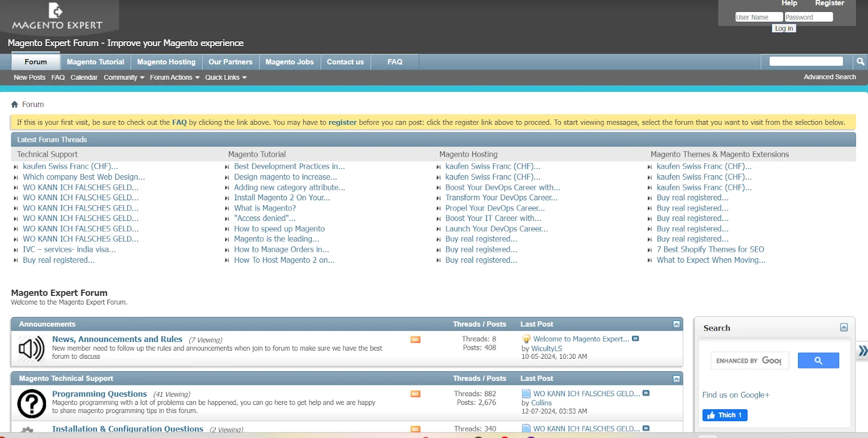Image resolution: width=868 pixels, height=438 pixels.
Task: Open the Magento Hosting tab
Action: [x=166, y=62]
